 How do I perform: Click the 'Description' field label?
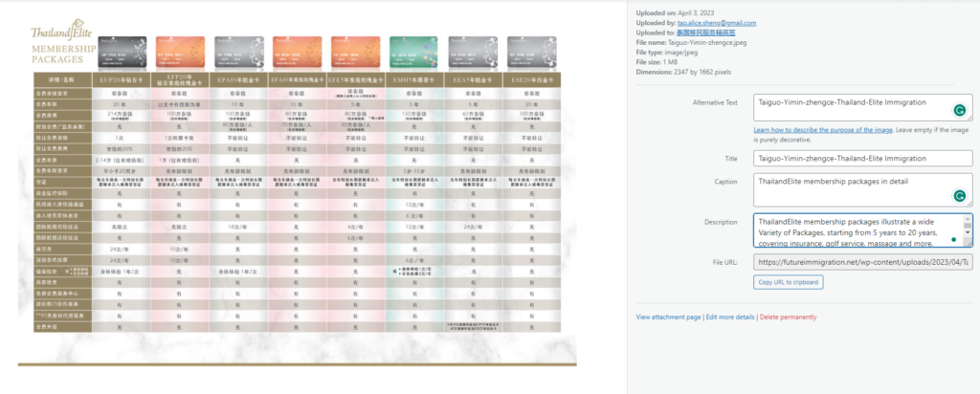(x=722, y=222)
